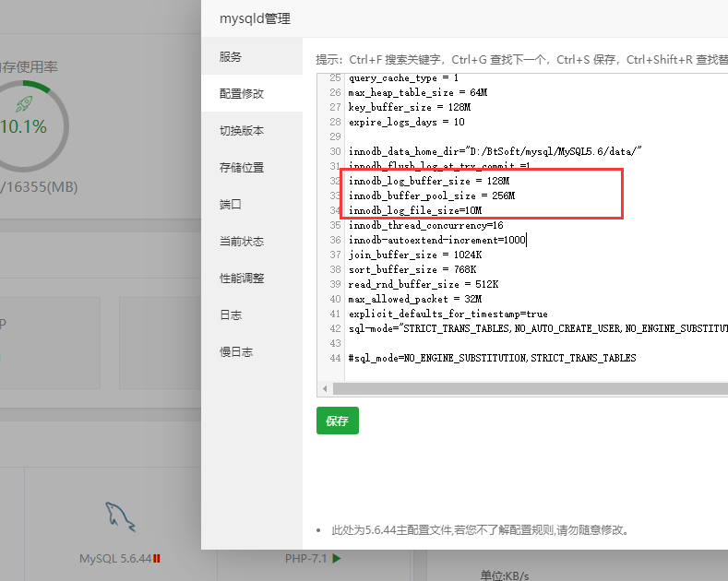728x581 pixels.
Task: Click the green 保存 button
Action: pyautogui.click(x=338, y=421)
